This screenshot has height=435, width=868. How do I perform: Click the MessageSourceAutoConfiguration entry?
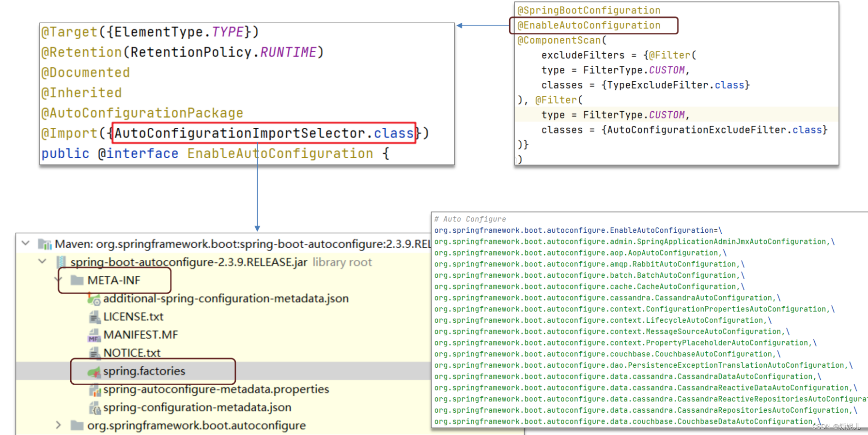pyautogui.click(x=612, y=331)
